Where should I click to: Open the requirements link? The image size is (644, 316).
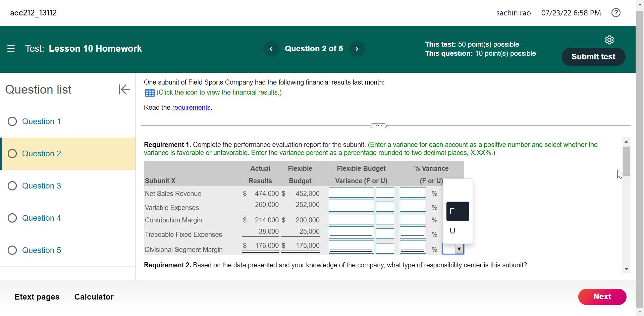[x=191, y=107]
